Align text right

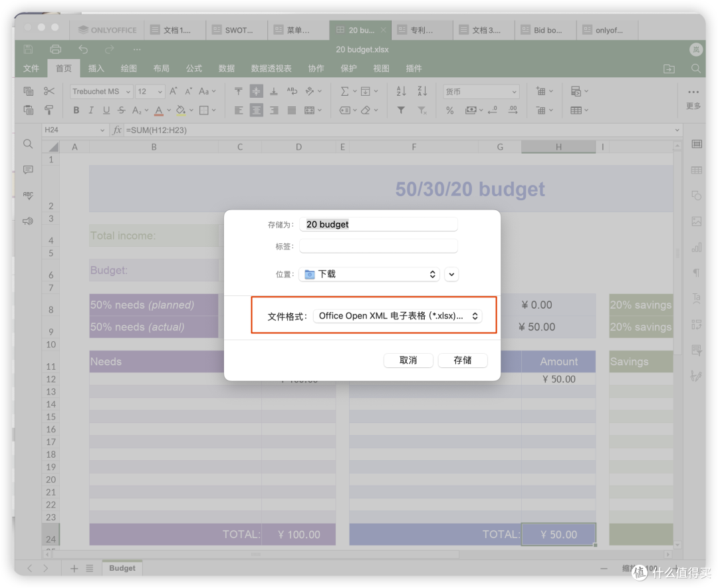[x=274, y=110]
